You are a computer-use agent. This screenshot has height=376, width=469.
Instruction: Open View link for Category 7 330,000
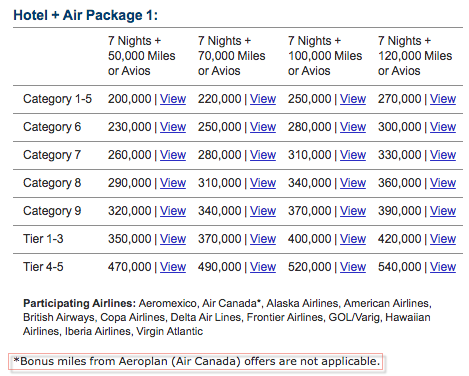443,155
